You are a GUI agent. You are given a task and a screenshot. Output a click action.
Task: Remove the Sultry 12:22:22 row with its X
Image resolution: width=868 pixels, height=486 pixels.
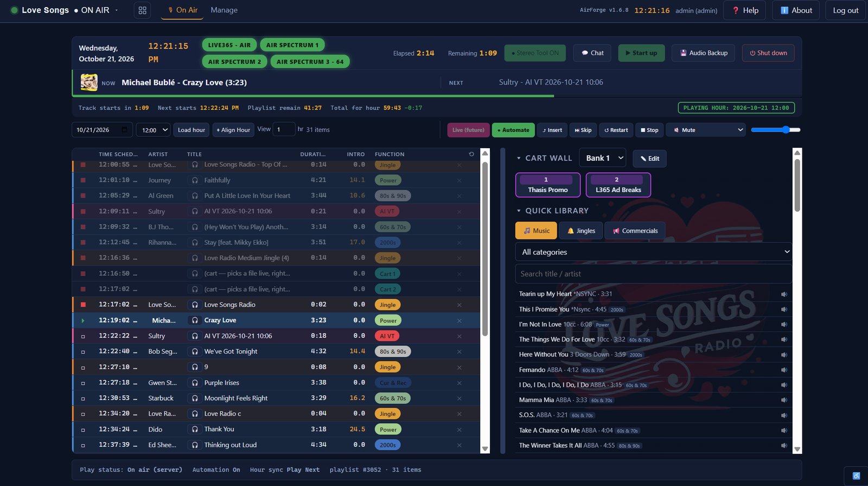459,336
